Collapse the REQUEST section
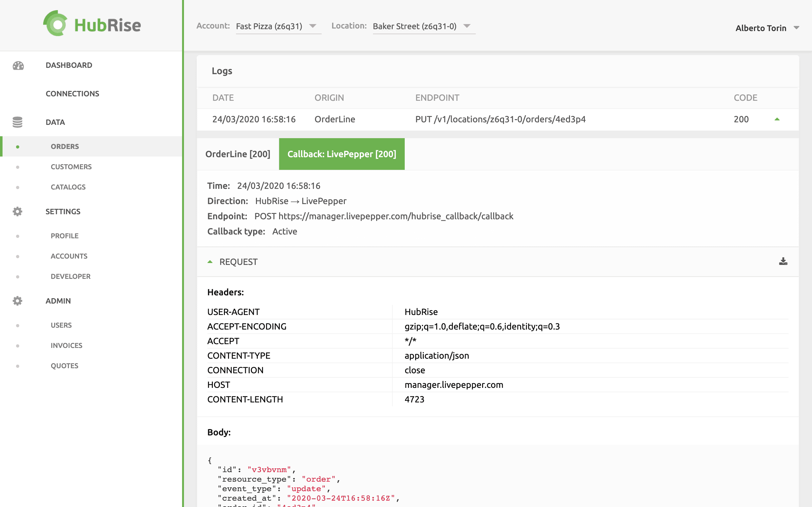Viewport: 812px width, 507px height. tap(210, 261)
